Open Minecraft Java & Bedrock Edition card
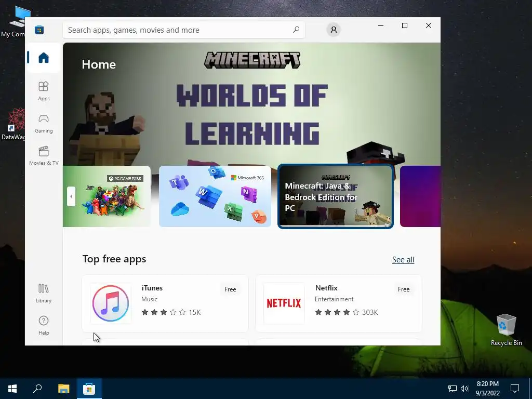This screenshot has width=532, height=399. click(x=336, y=196)
